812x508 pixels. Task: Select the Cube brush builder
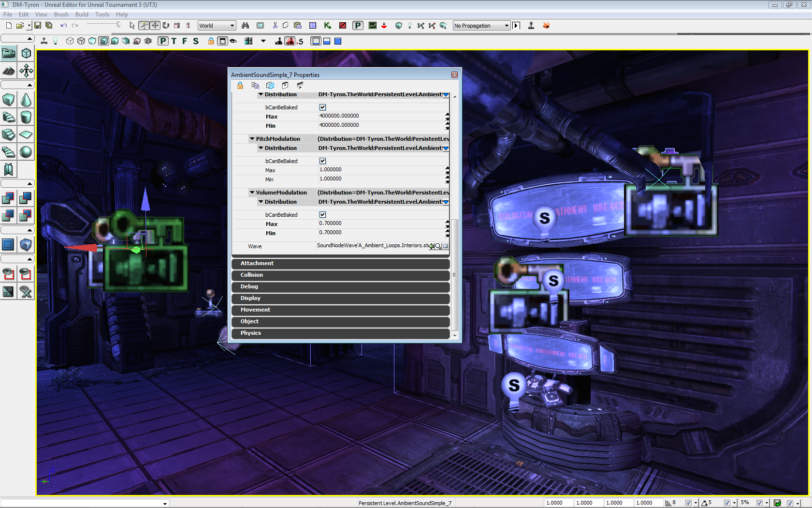9,100
